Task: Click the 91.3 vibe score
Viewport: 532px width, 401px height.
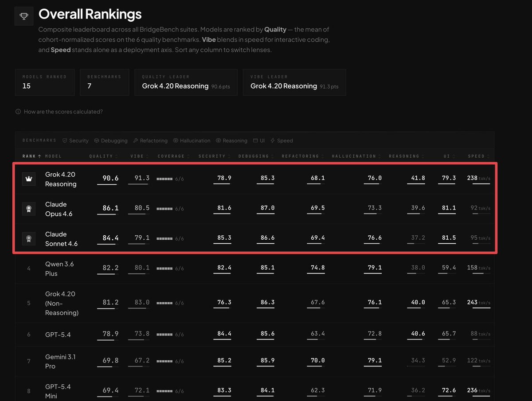Action: pyautogui.click(x=142, y=178)
